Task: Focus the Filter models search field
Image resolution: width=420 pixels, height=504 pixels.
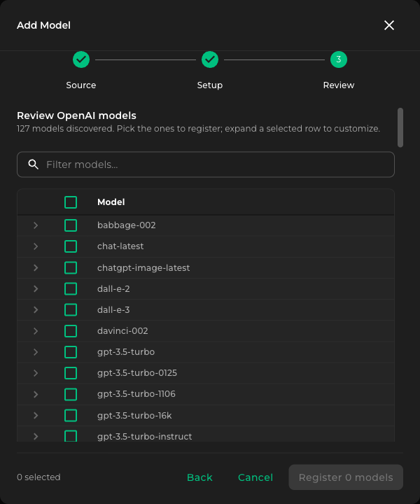Action: [x=206, y=164]
